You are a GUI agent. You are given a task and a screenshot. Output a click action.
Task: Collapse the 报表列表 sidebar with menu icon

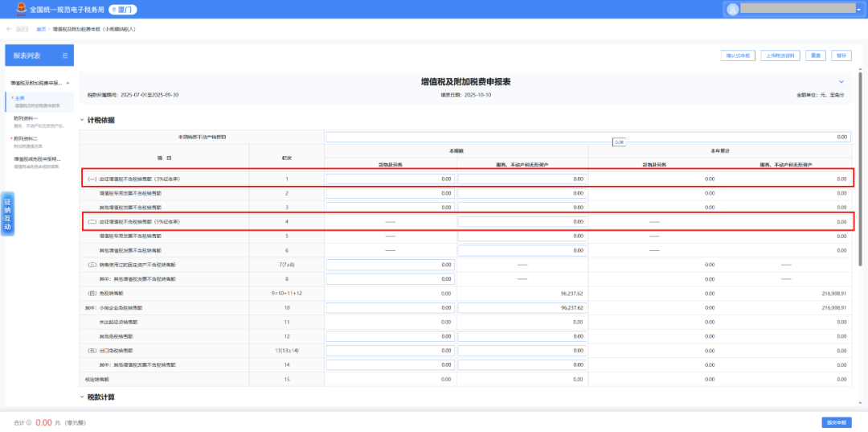click(65, 56)
